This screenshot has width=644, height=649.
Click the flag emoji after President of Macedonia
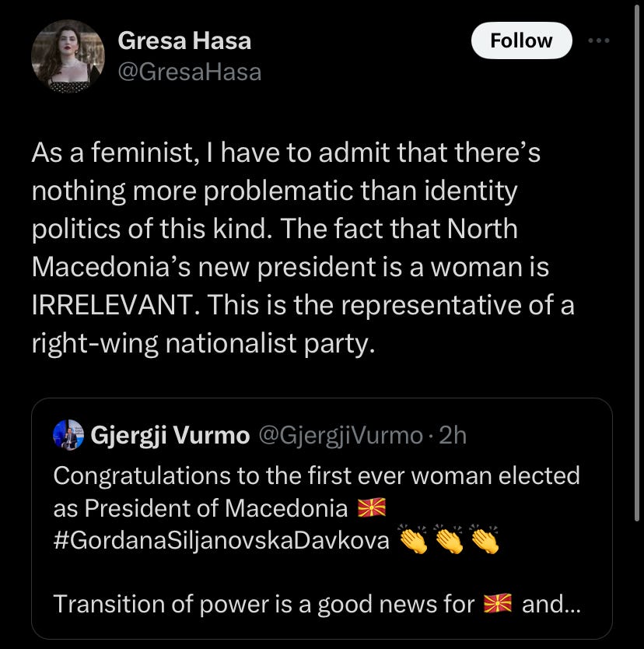(372, 508)
